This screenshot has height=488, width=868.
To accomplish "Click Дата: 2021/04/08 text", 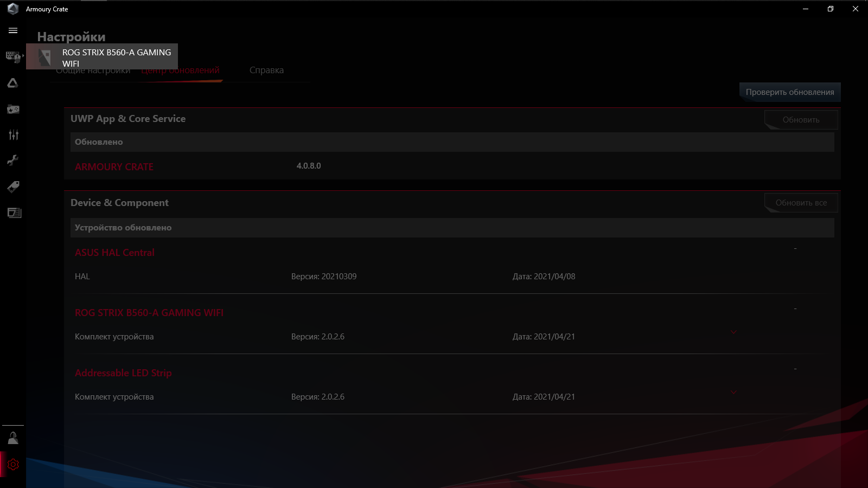I will point(544,277).
